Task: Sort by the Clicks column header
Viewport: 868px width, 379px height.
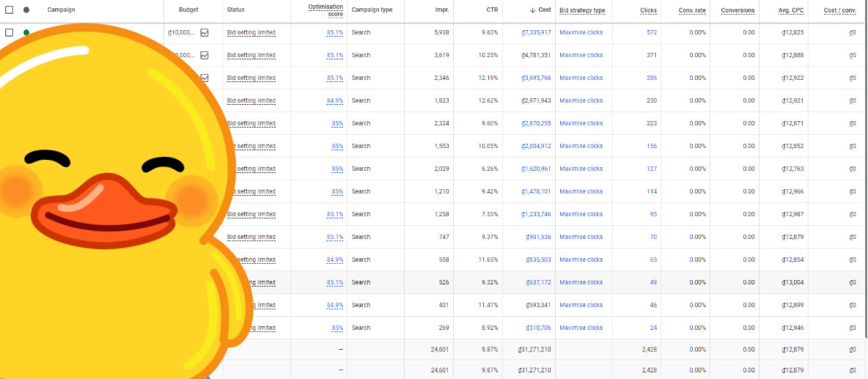Action: [648, 10]
